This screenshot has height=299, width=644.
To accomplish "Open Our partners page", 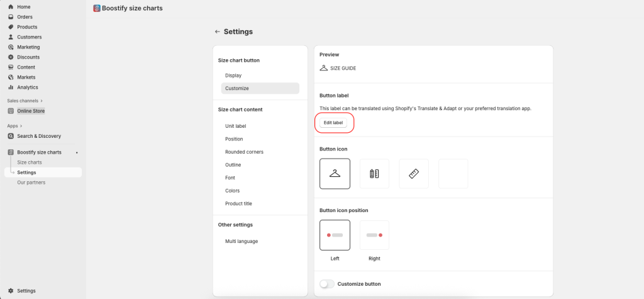I will pos(31,183).
